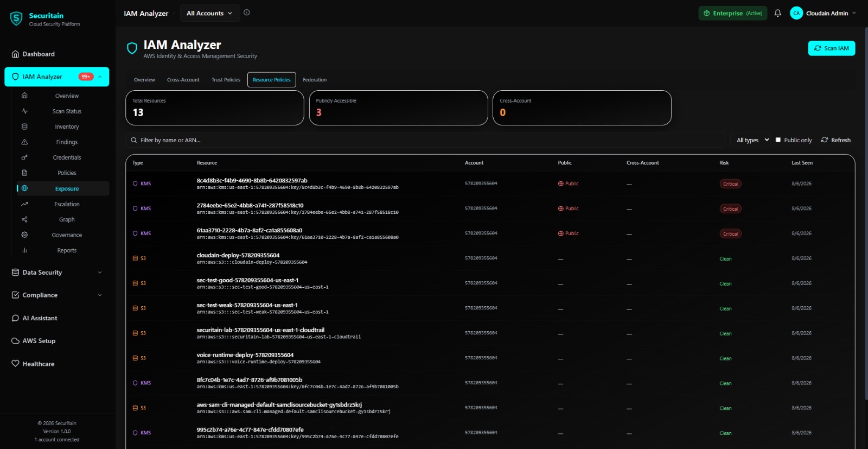The width and height of the screenshot is (868, 449).
Task: Click the Credentials key icon
Action: pyautogui.click(x=24, y=157)
